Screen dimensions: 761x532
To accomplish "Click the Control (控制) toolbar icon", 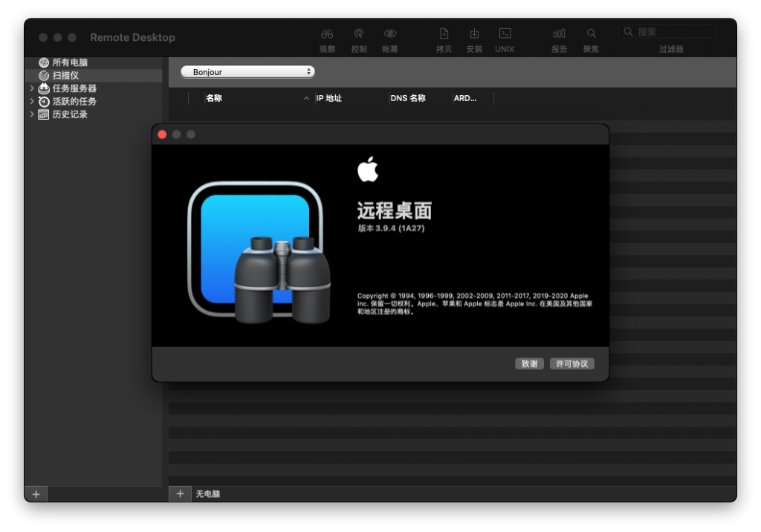I will 359,33.
